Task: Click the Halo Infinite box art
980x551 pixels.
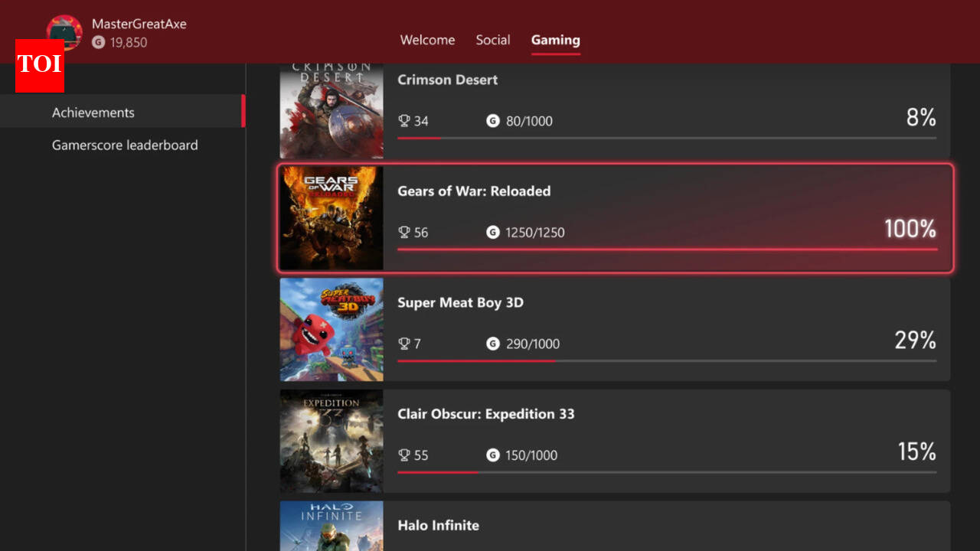Action: (332, 528)
